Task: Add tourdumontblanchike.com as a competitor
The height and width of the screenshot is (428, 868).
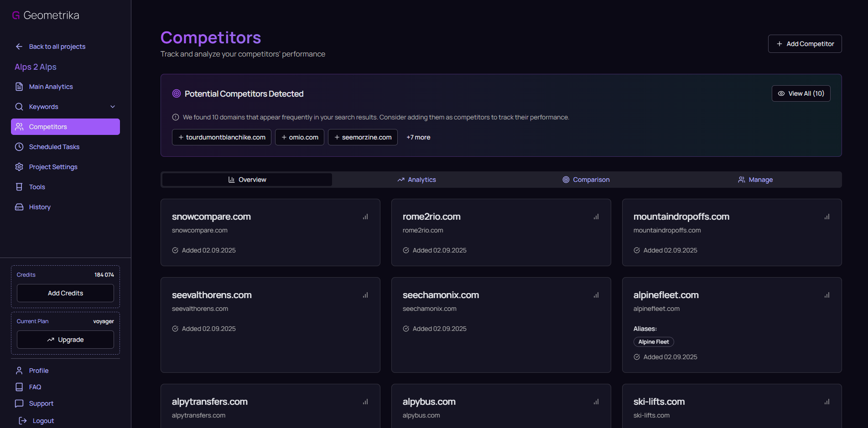Action: (222, 137)
